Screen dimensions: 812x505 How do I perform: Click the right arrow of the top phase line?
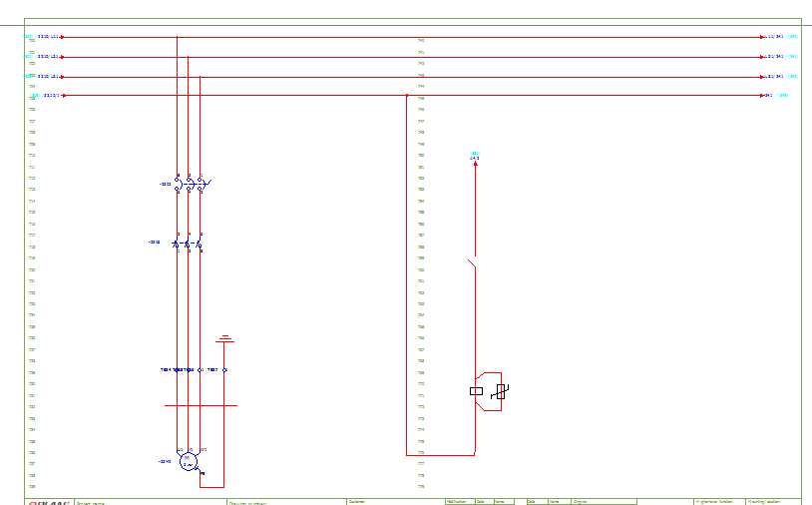pos(762,37)
